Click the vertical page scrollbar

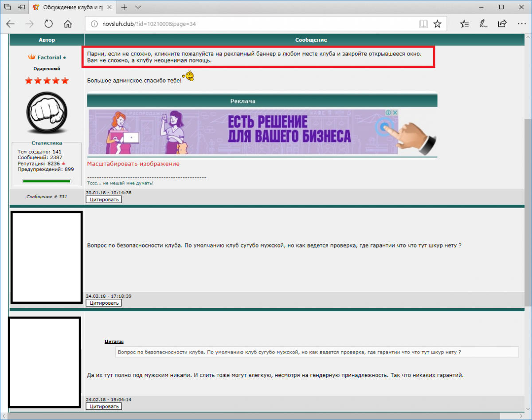pyautogui.click(x=528, y=212)
